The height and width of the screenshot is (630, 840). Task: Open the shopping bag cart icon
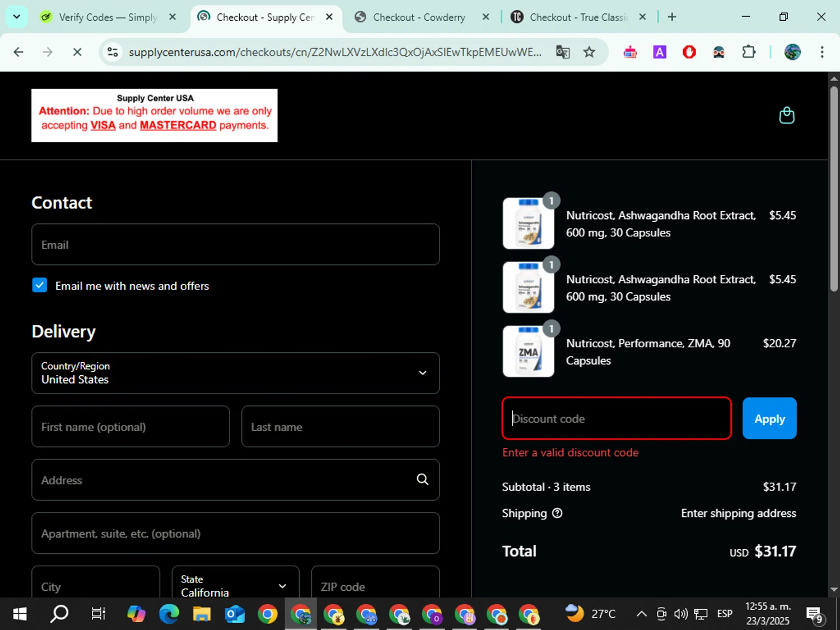click(x=786, y=115)
